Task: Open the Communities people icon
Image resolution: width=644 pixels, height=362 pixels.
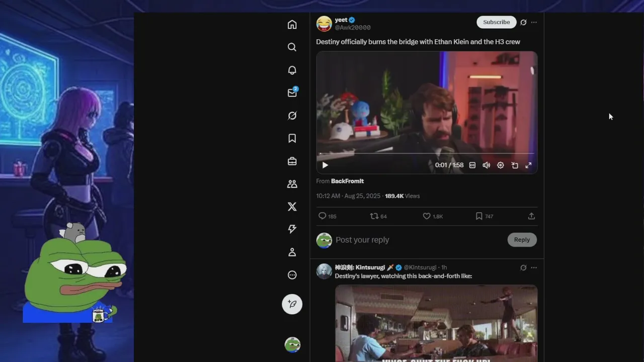Action: (x=292, y=184)
